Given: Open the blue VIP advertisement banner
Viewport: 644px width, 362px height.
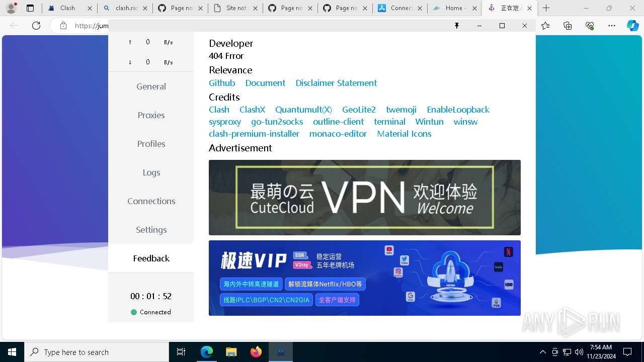Looking at the screenshot, I should [x=365, y=278].
